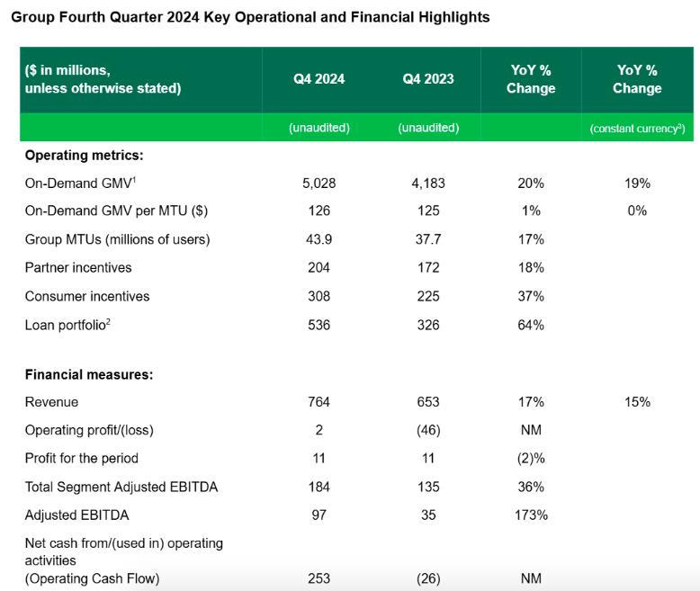Select the Q4 2023 column header
This screenshot has height=591, width=700.
coord(428,78)
